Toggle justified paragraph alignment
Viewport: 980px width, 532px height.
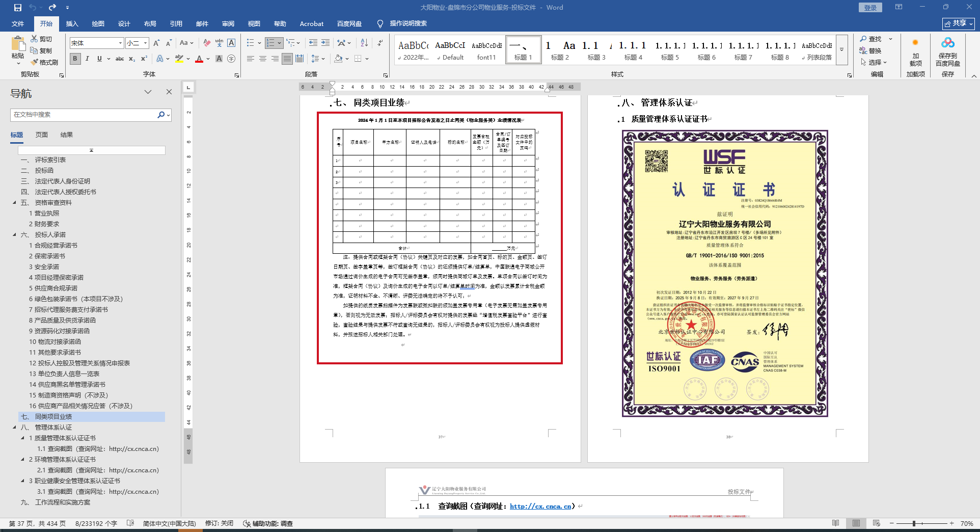(287, 59)
